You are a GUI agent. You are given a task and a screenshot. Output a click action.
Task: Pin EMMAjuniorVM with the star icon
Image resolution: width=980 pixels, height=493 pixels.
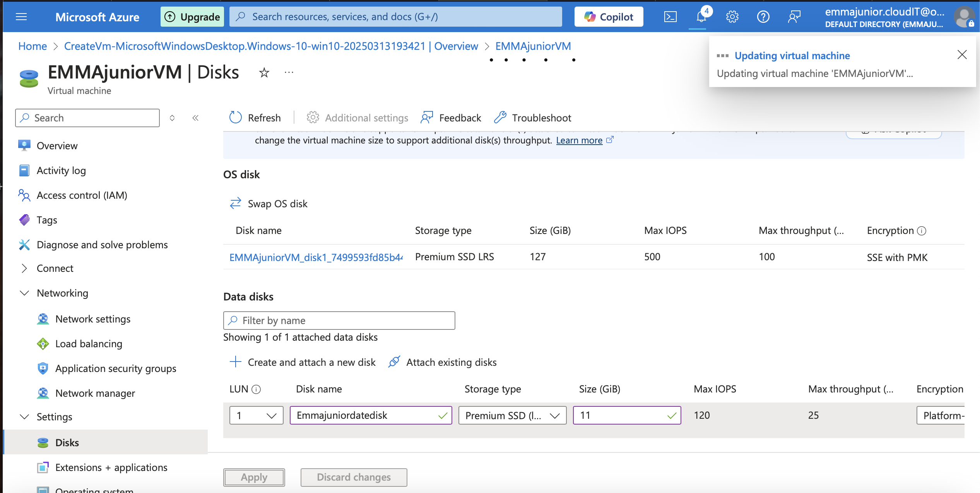(264, 73)
